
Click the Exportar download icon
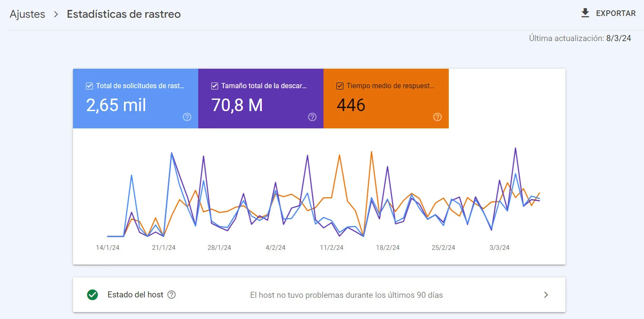[x=585, y=13]
